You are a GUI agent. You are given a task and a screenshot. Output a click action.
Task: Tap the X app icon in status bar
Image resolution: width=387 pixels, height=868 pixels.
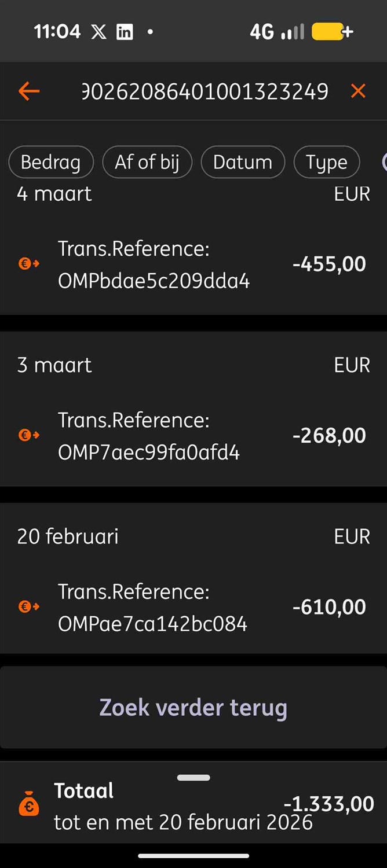click(x=98, y=32)
